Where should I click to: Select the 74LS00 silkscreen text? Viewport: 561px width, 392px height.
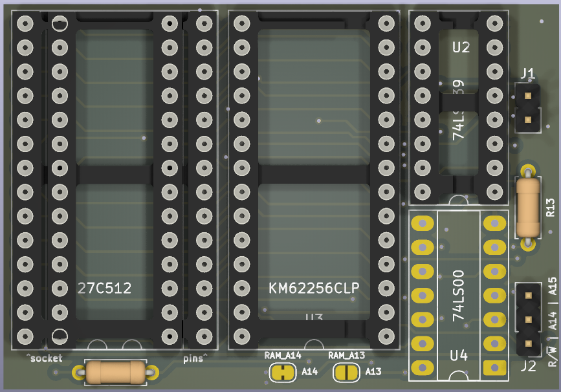[458, 296]
